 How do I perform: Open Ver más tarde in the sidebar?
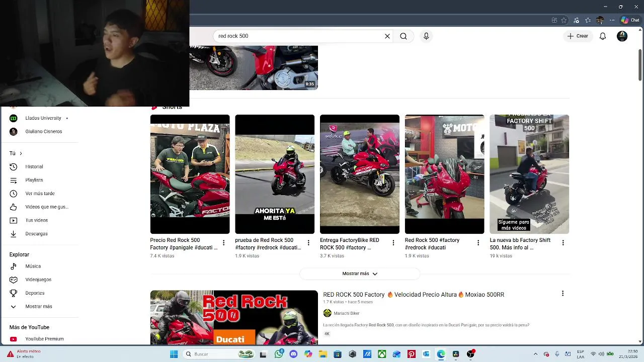click(39, 194)
